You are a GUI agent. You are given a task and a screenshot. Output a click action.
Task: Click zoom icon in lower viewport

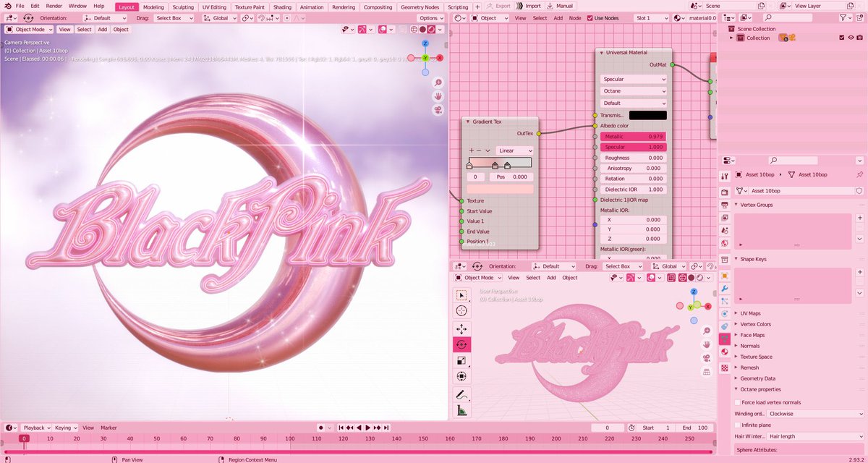coord(707,331)
